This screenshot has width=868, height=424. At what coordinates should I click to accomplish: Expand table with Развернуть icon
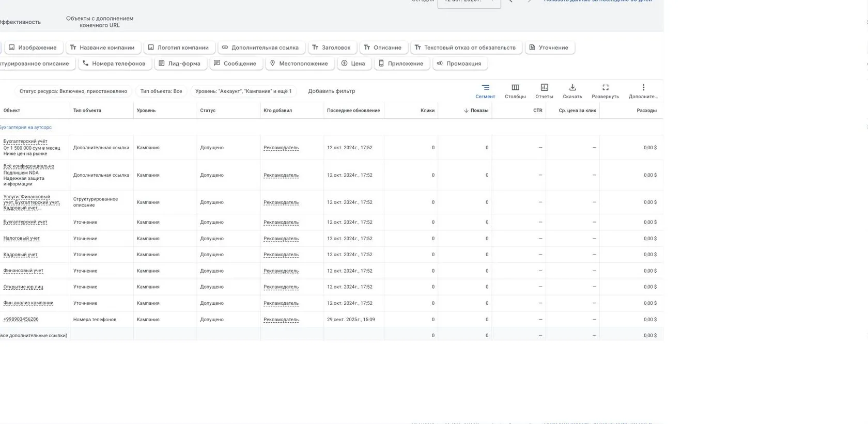[x=605, y=91]
